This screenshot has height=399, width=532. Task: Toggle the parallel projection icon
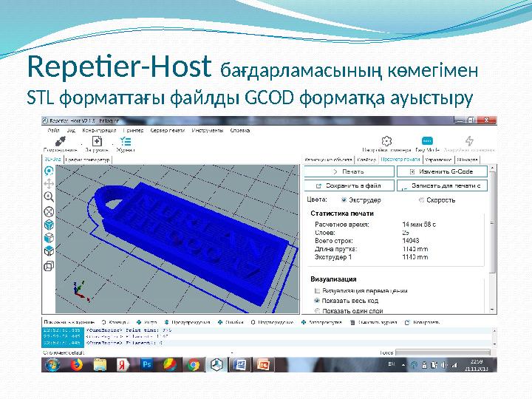(50, 266)
